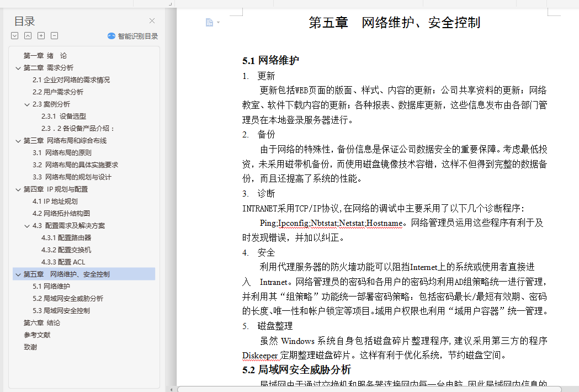
Task: Select 5.1 网络维护 in the outline
Action: click(x=51, y=287)
